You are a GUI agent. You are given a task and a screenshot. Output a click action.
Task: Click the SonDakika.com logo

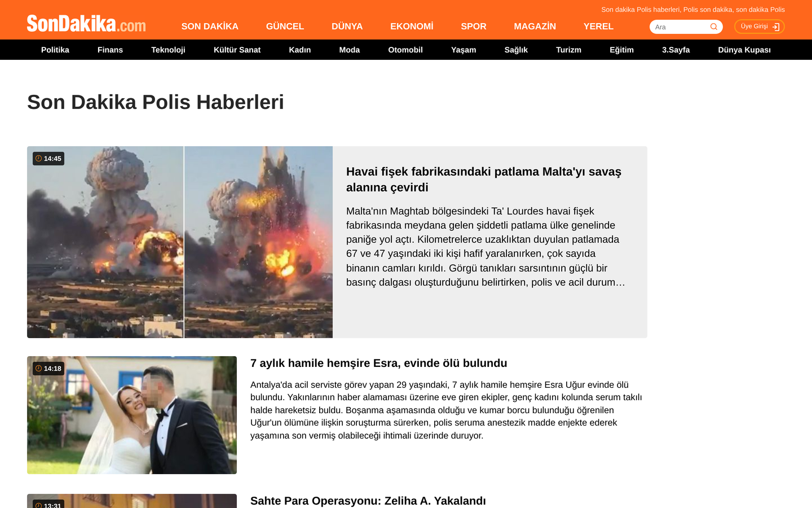tap(86, 24)
